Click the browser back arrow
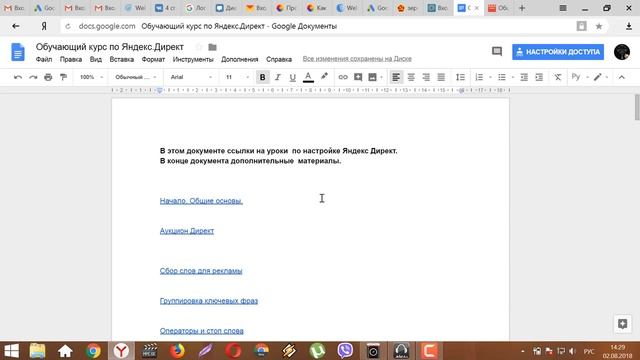 point(16,26)
